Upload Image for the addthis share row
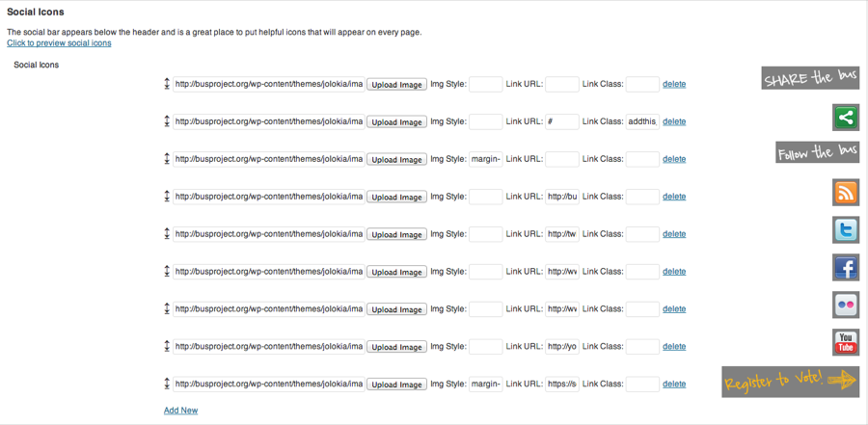The image size is (868, 425). (x=397, y=122)
